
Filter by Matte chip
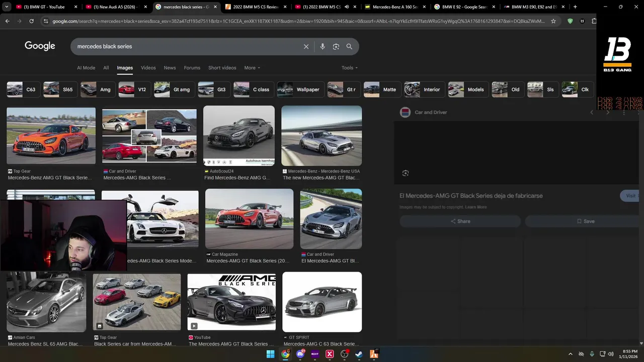382,89
